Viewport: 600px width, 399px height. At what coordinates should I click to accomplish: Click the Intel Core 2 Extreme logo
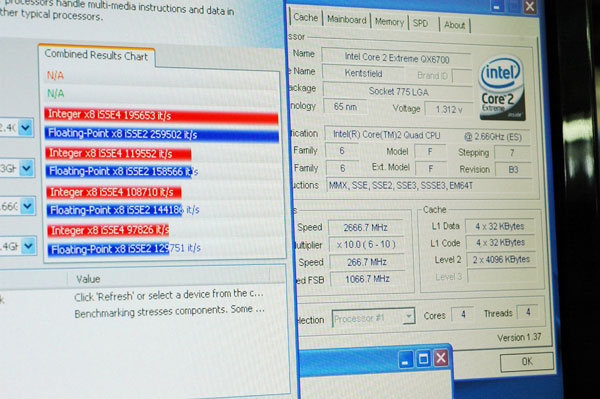click(502, 88)
